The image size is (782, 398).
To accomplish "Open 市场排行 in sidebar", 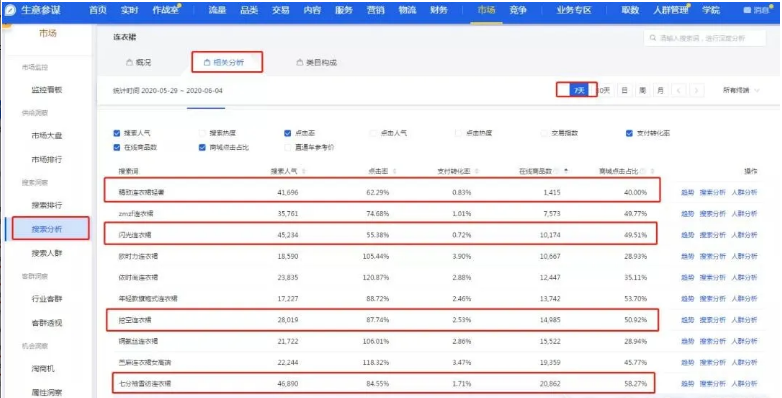I will click(x=47, y=160).
